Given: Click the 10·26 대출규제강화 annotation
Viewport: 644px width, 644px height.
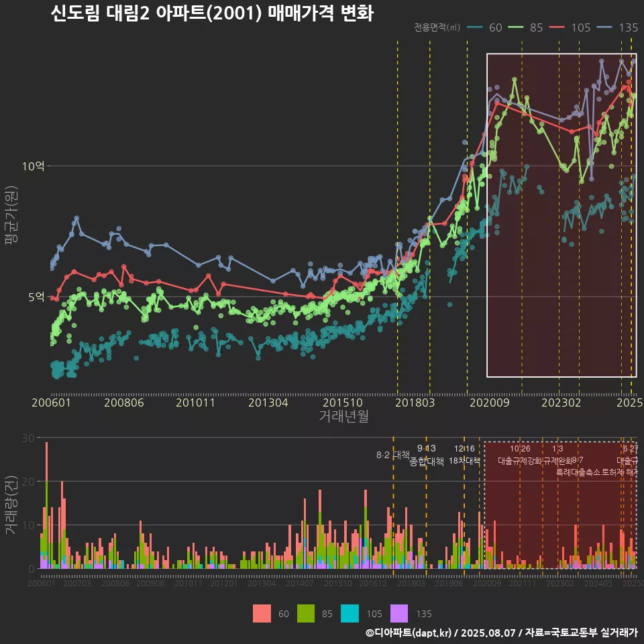Looking at the screenshot, I should tap(520, 455).
